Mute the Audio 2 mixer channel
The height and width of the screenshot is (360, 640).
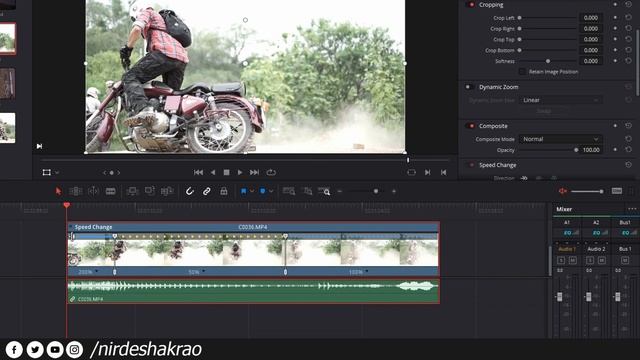pyautogui.click(x=602, y=260)
